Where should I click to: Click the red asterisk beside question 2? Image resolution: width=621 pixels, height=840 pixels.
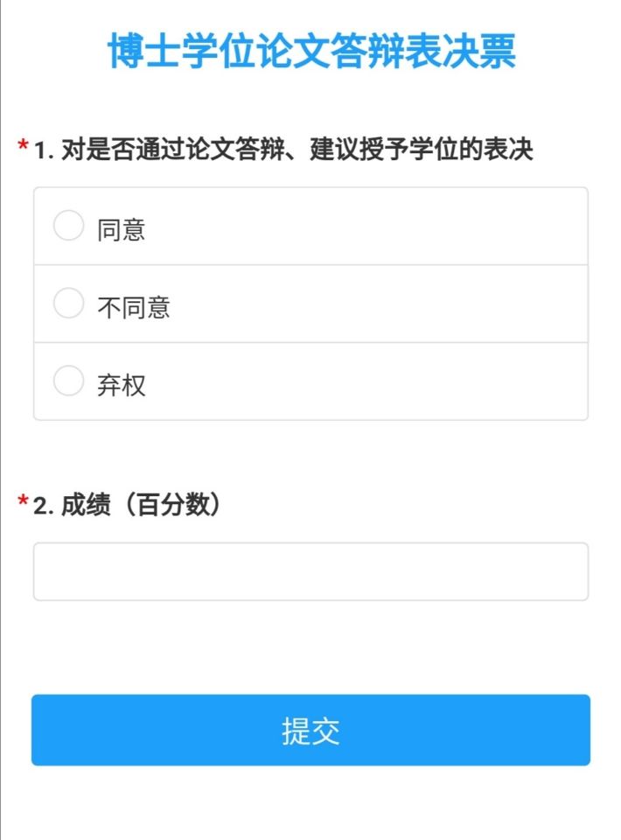[23, 502]
